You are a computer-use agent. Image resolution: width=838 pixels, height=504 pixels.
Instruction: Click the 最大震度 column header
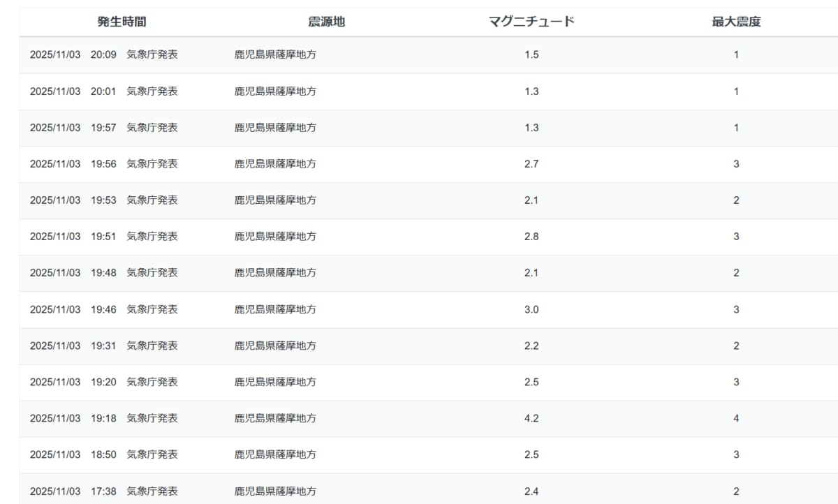coord(736,22)
